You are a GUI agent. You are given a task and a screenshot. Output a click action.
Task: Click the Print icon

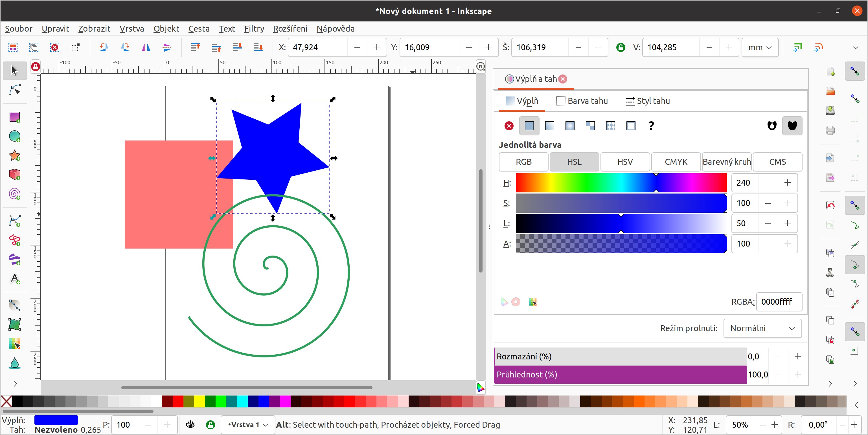click(x=830, y=130)
